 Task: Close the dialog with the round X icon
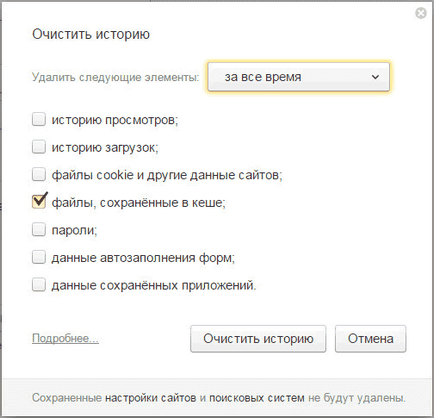point(421,13)
